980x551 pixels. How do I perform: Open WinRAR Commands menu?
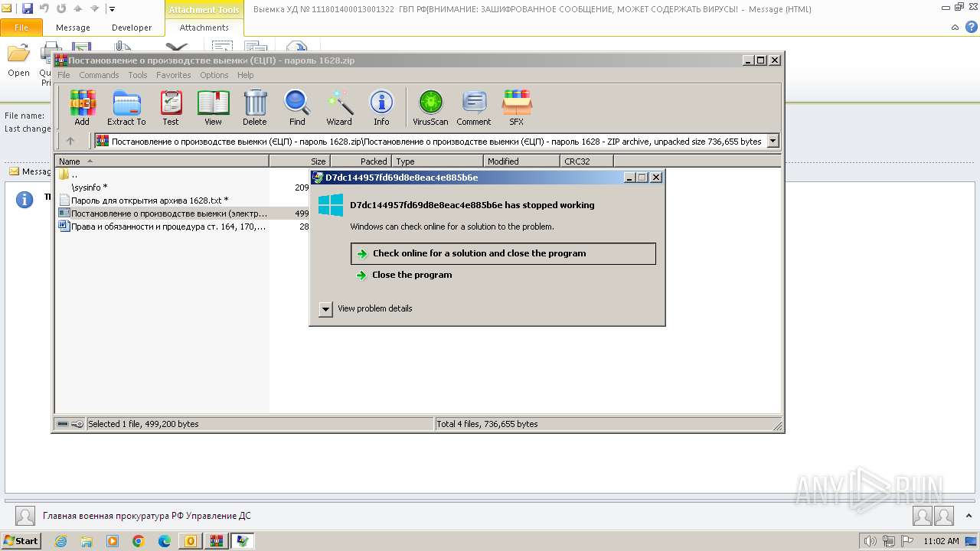tap(99, 75)
